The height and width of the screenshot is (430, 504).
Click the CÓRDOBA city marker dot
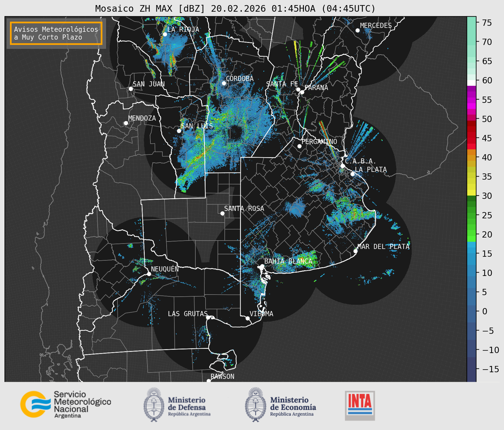tap(224, 83)
